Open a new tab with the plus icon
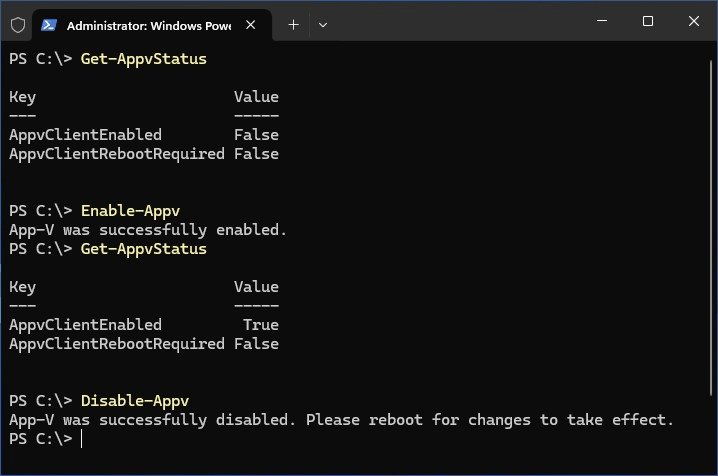This screenshot has height=476, width=718. tap(293, 25)
